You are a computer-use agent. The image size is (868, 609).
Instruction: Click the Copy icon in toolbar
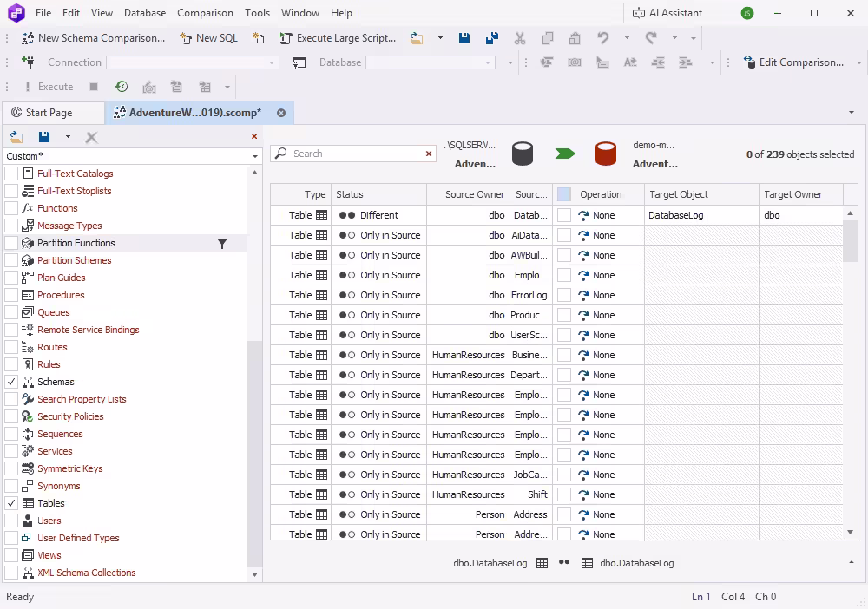click(548, 38)
